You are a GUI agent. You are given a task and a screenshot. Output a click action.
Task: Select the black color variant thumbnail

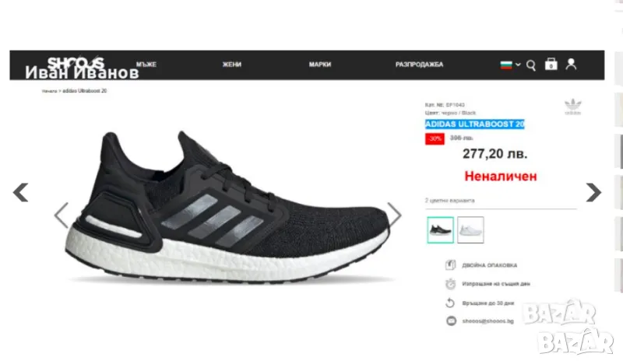coord(440,229)
